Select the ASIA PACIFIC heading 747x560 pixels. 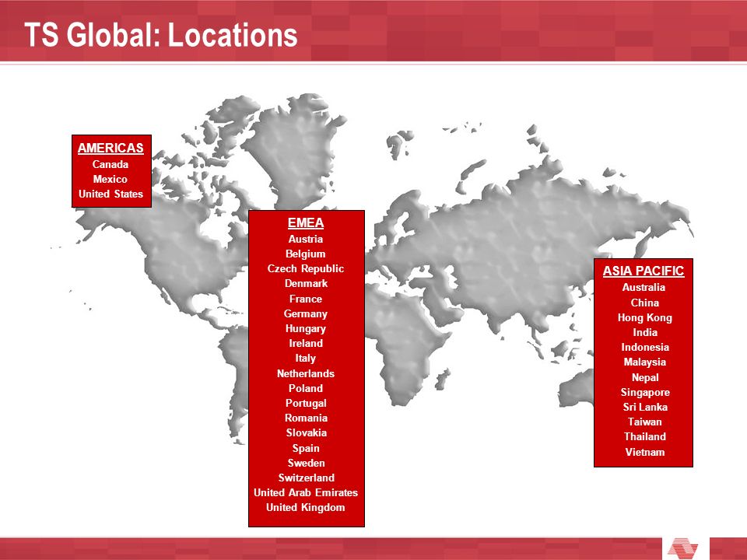644,271
